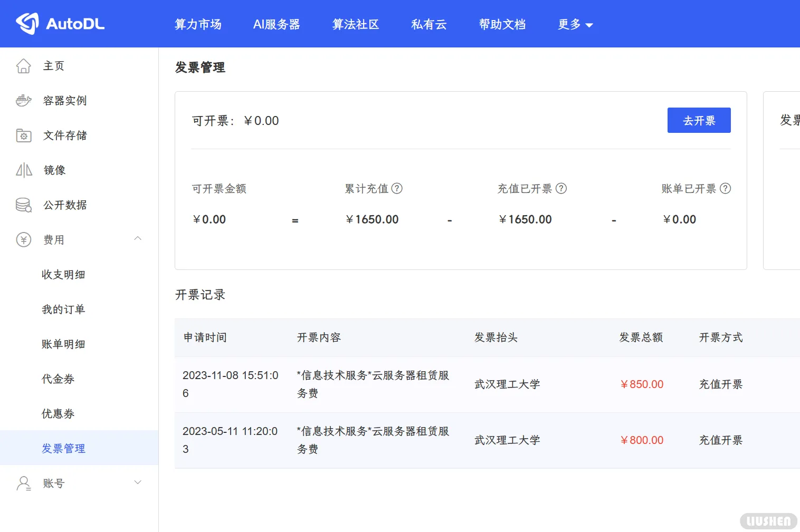Click the 账单已开票 question mark icon
The width and height of the screenshot is (800, 532).
727,188
